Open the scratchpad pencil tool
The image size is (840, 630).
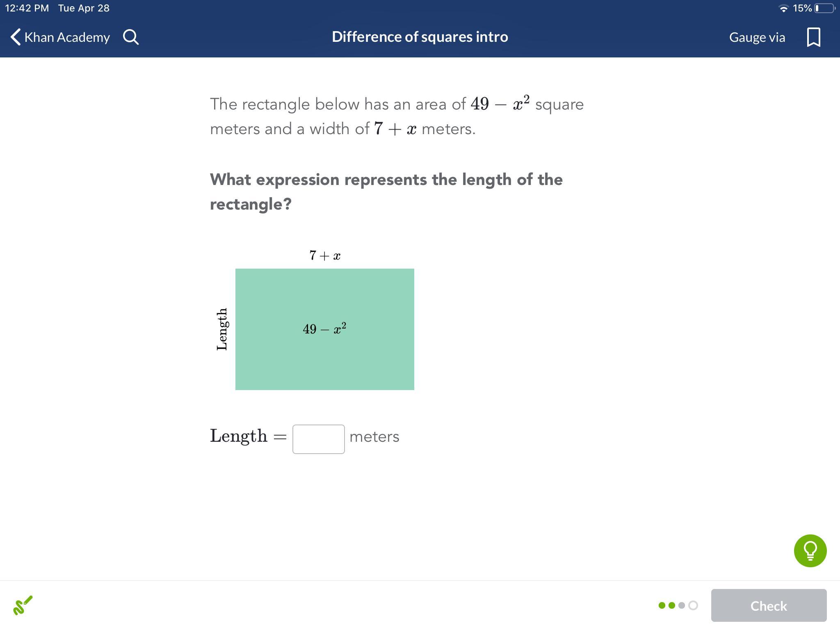[23, 605]
